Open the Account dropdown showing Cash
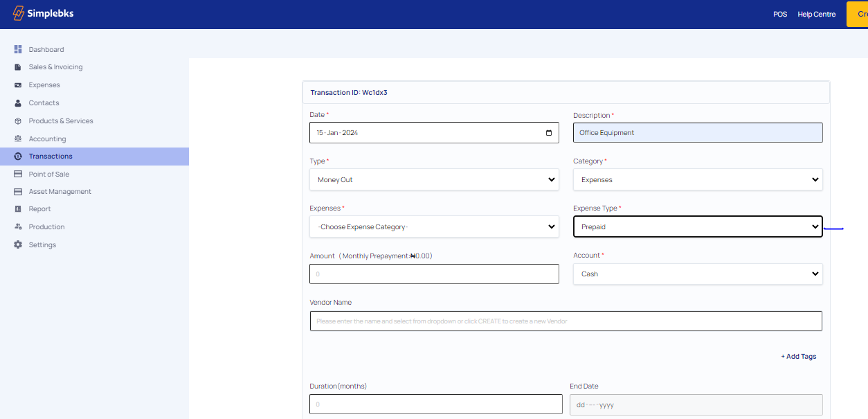Screen dimensions: 868x419 pyautogui.click(x=698, y=274)
